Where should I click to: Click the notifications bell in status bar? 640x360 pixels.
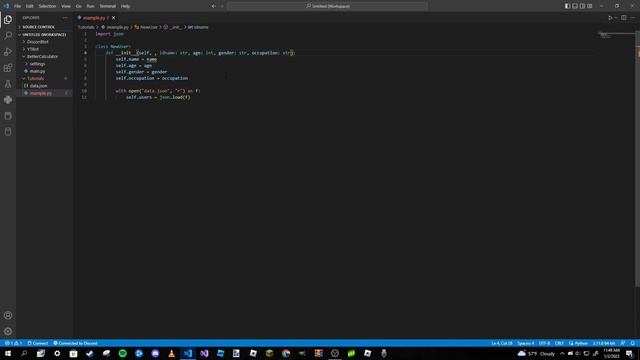pos(632,343)
